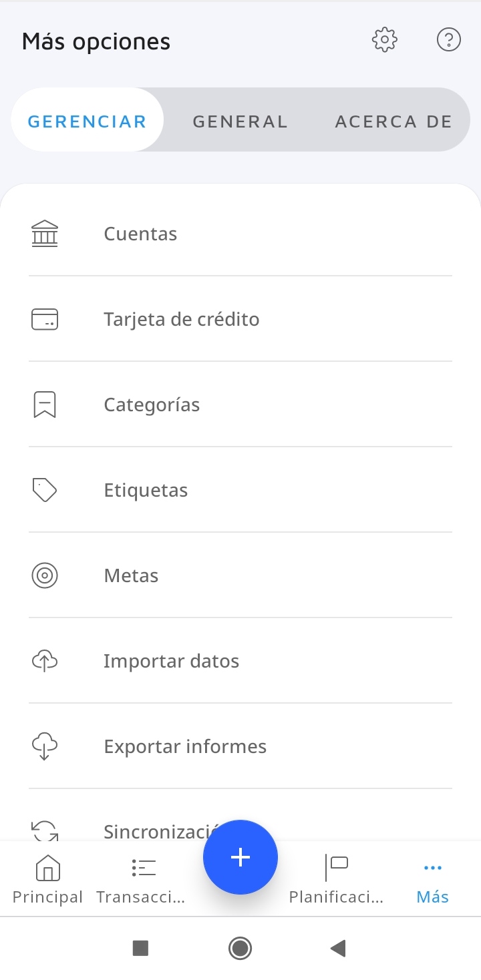
Task: Open the settings gear icon
Action: tap(384, 40)
